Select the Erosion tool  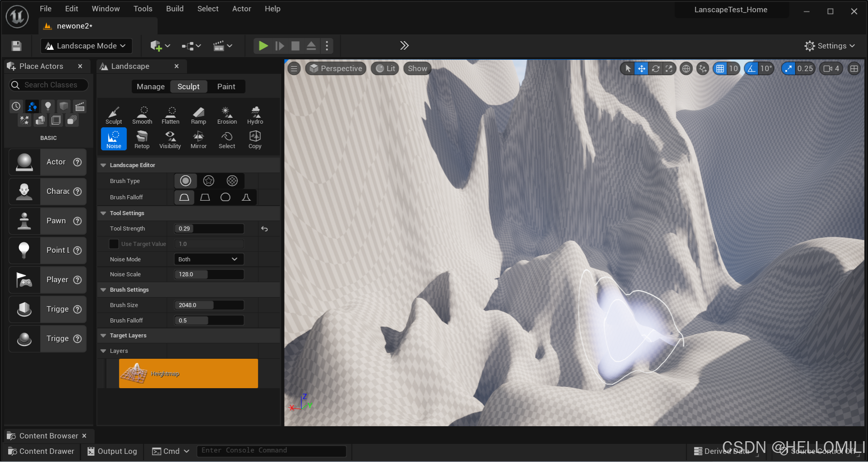coord(227,115)
